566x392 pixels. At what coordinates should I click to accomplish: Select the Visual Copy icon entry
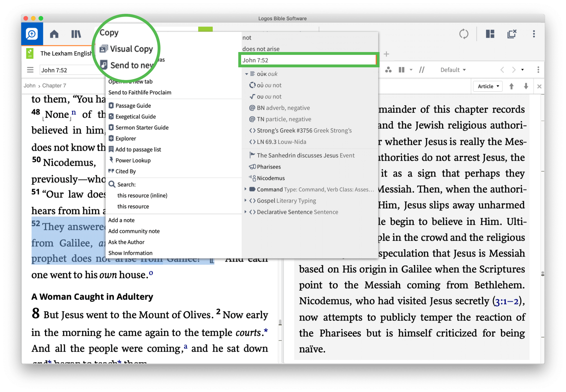[x=126, y=49]
